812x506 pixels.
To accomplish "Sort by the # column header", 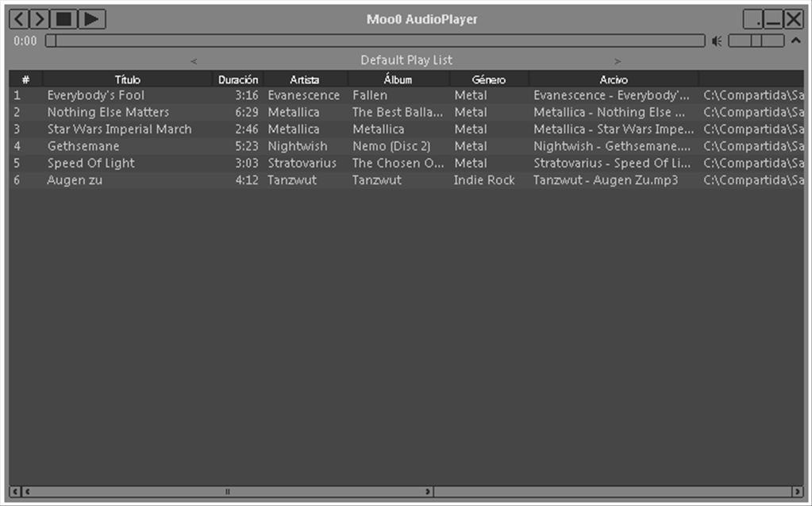I will (x=26, y=79).
